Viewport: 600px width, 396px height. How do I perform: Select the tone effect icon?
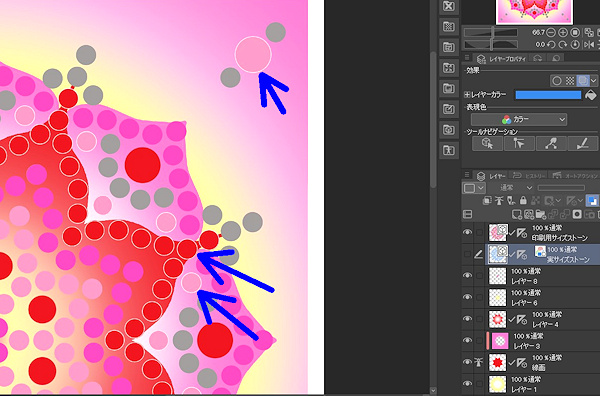[x=570, y=81]
